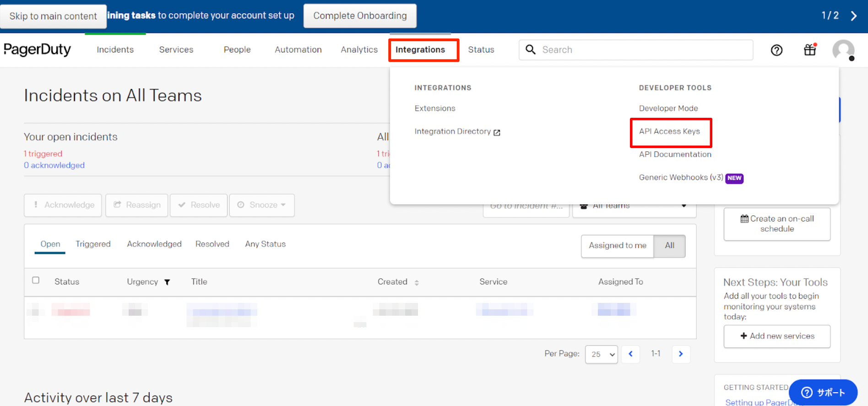Click the Complete Onboarding button
868x406 pixels.
[360, 16]
